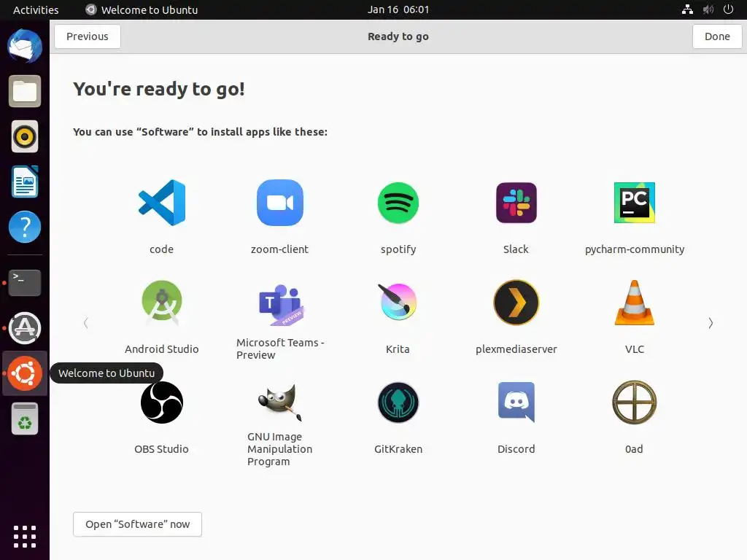The height and width of the screenshot is (560, 747).
Task: Click the "spotify" label
Action: 398,249
